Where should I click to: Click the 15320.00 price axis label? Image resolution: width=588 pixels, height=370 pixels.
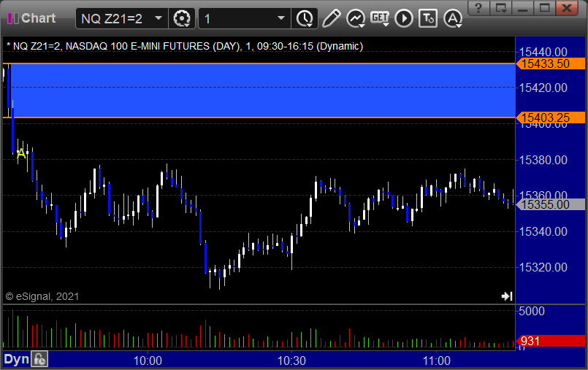click(543, 267)
